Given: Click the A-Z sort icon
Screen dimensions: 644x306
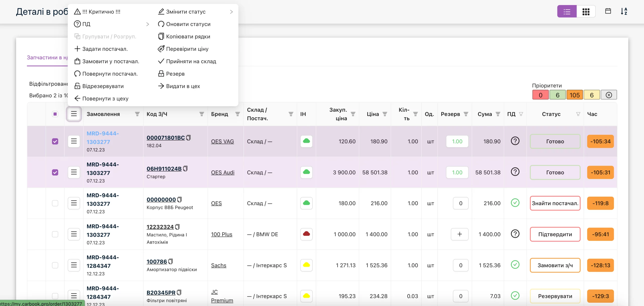Looking at the screenshot, I should click(x=624, y=11).
